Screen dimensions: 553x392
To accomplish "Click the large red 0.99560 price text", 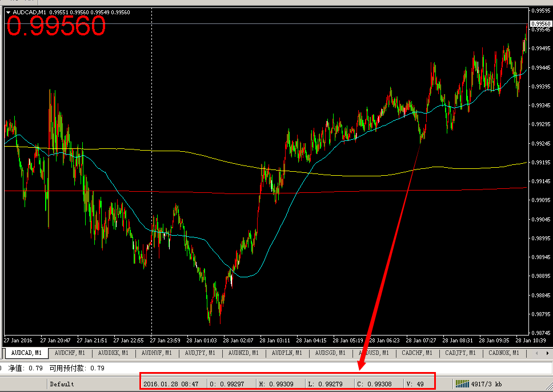I will point(56,27).
